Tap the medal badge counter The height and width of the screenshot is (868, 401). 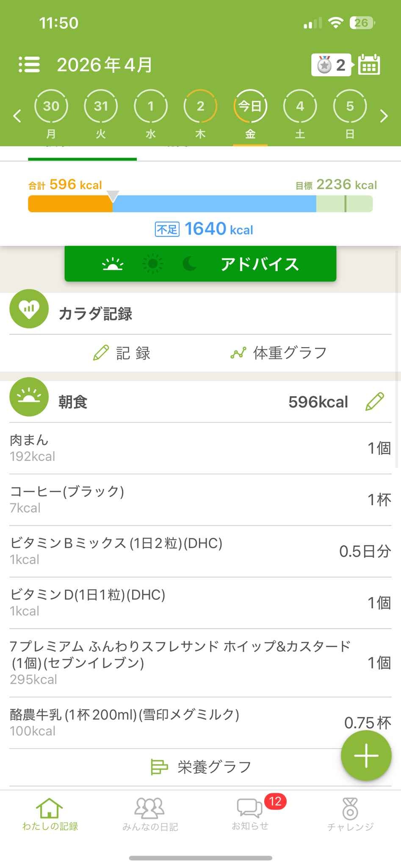click(331, 65)
